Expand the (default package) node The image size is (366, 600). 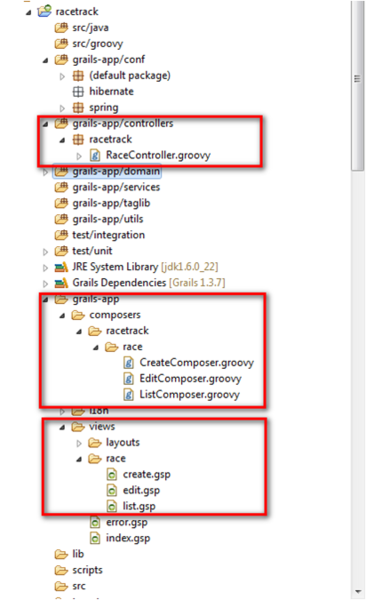(x=62, y=77)
